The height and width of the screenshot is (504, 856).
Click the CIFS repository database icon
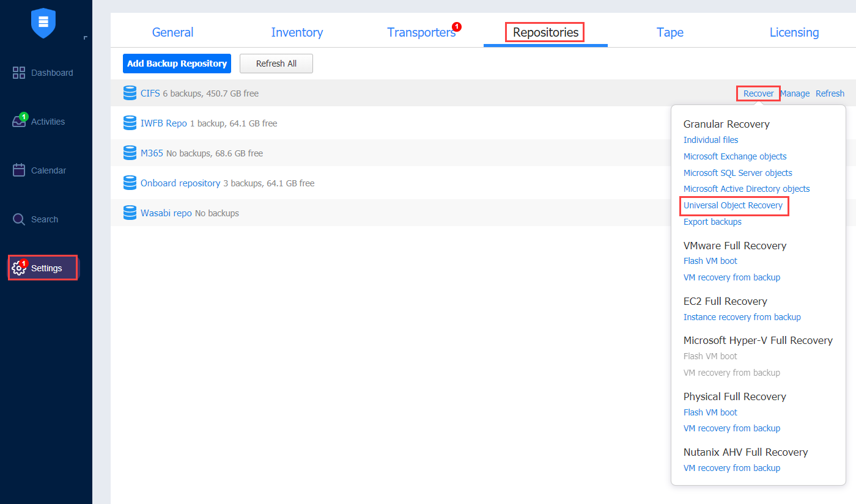pos(130,93)
